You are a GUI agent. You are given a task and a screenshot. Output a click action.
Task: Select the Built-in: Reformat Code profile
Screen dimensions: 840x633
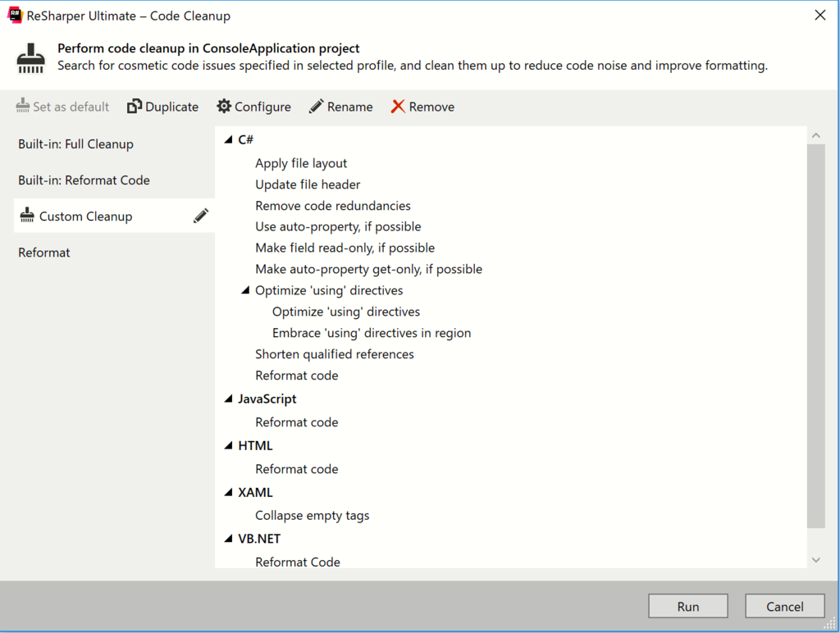(x=114, y=180)
